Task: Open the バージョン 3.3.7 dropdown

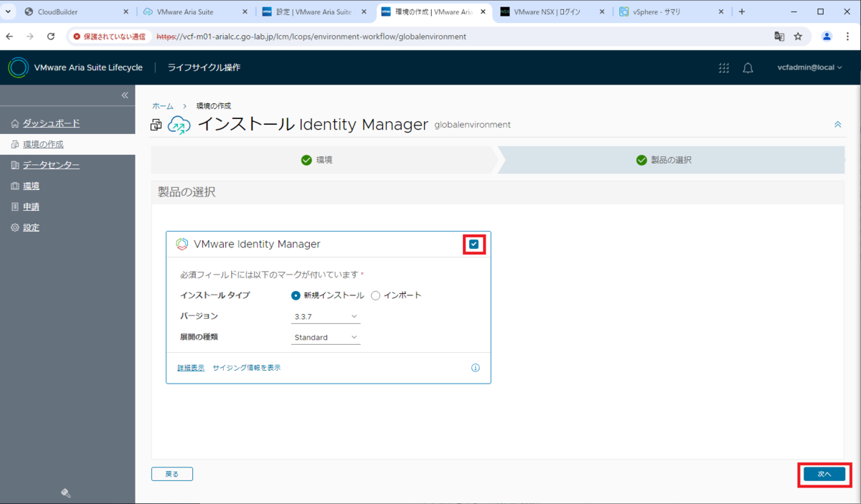Action: (x=326, y=317)
